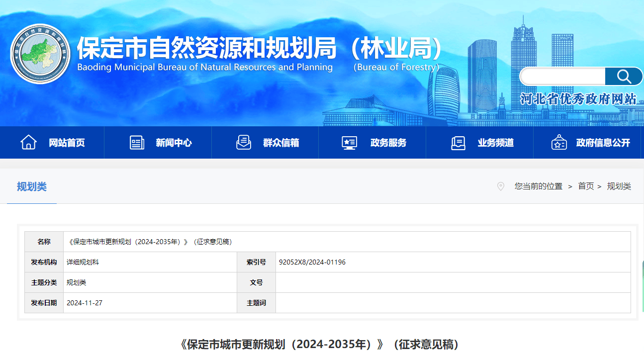Click the newspaper icon beside 新闻中心
The image size is (644, 357).
pyautogui.click(x=137, y=142)
